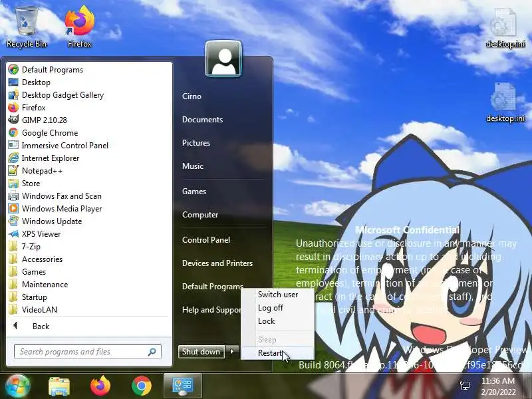Open Music from Start menu
The width and height of the screenshot is (532, 399).
[193, 166]
